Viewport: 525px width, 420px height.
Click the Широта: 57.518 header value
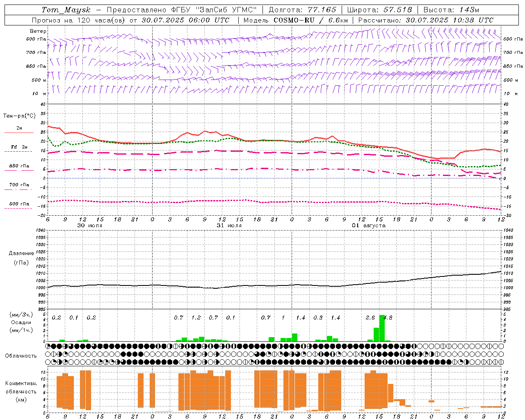coord(379,10)
